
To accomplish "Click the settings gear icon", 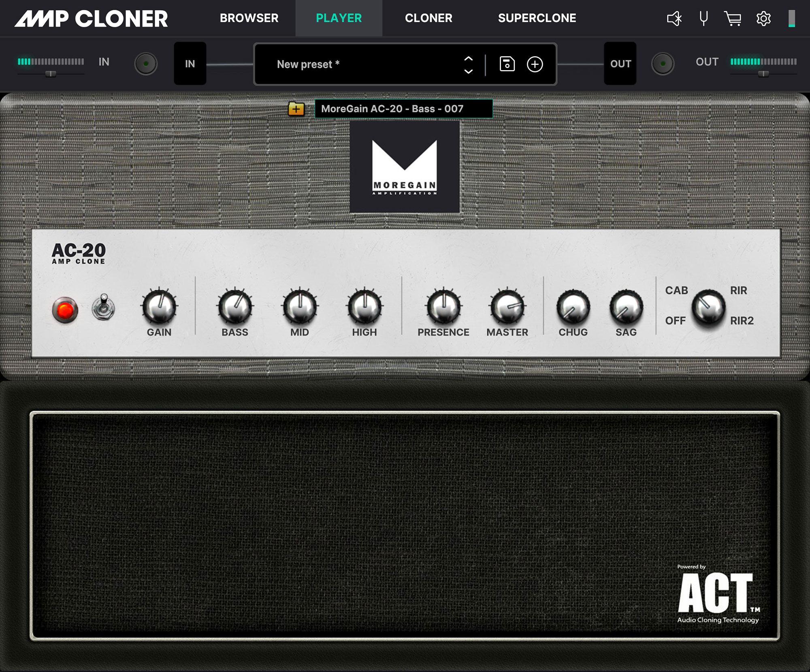I will point(763,18).
